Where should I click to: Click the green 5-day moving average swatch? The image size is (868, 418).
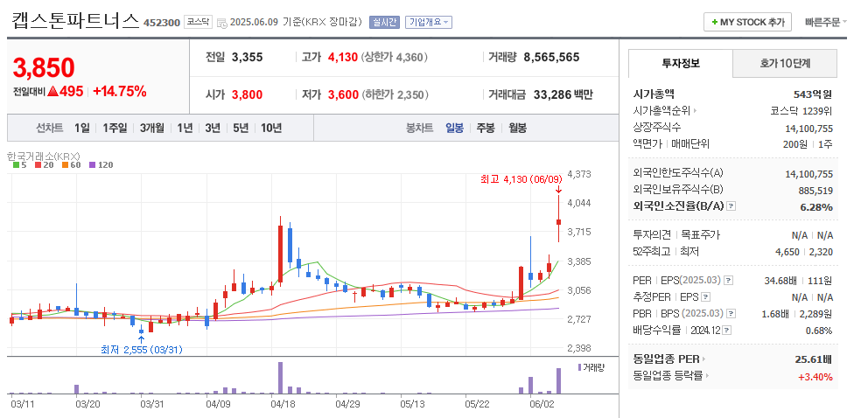click(16, 164)
